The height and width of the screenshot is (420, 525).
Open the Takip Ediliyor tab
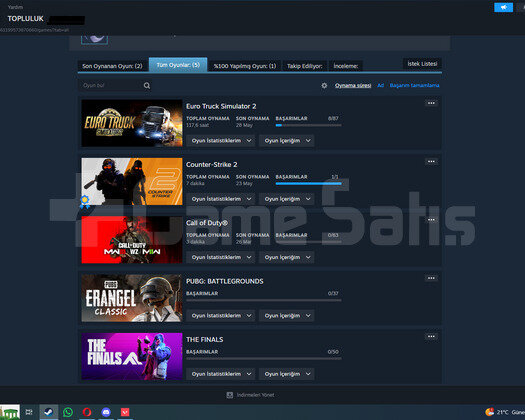click(305, 66)
